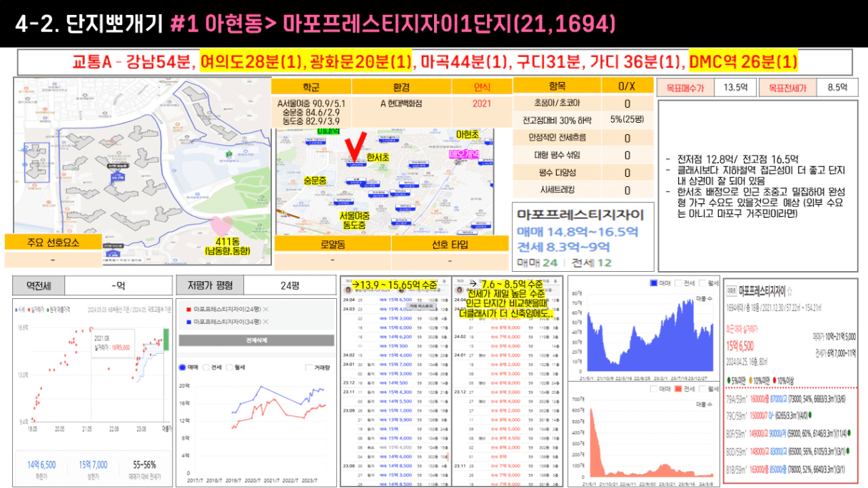
Task: Toggle 매매 legend box on red listings chart
Action: click(x=652, y=390)
